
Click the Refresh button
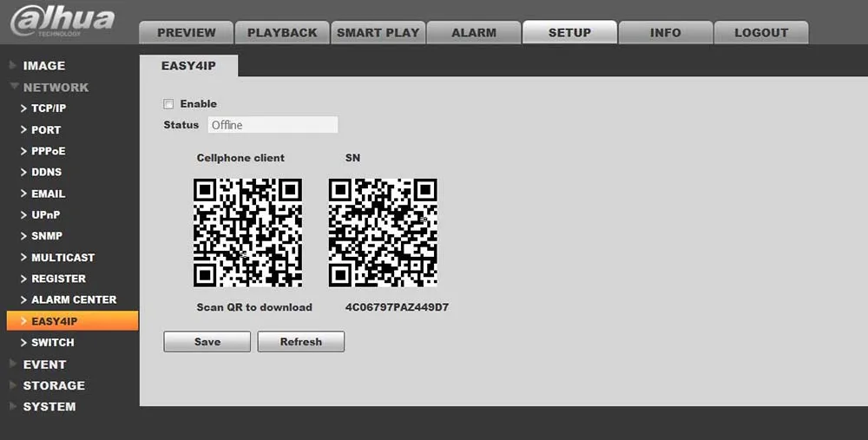click(300, 341)
